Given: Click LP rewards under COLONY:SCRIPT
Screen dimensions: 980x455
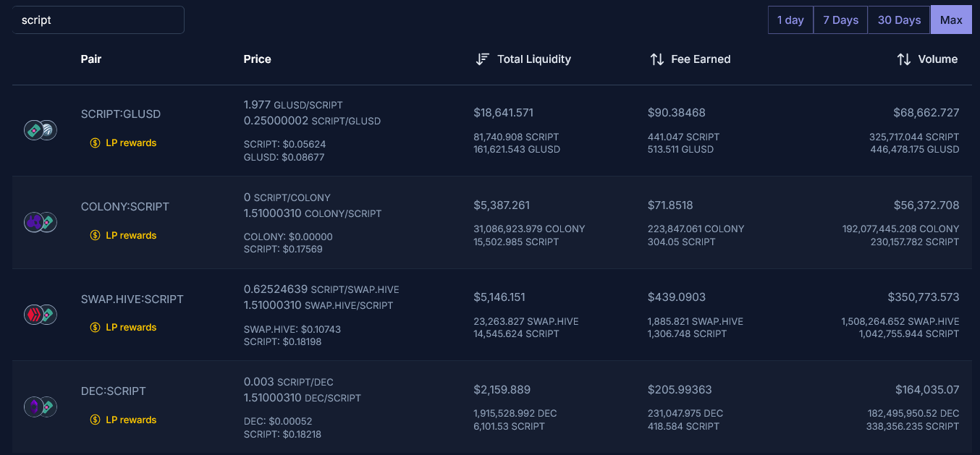Looking at the screenshot, I should (x=131, y=236).
